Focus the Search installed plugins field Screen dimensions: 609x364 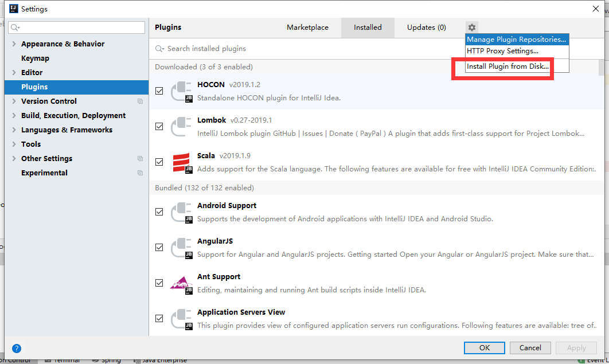307,49
